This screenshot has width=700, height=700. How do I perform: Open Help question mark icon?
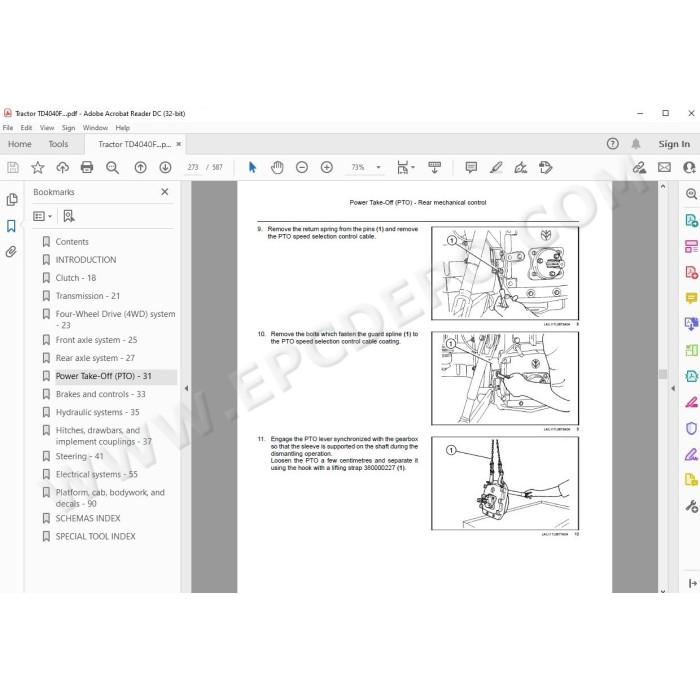[612, 144]
